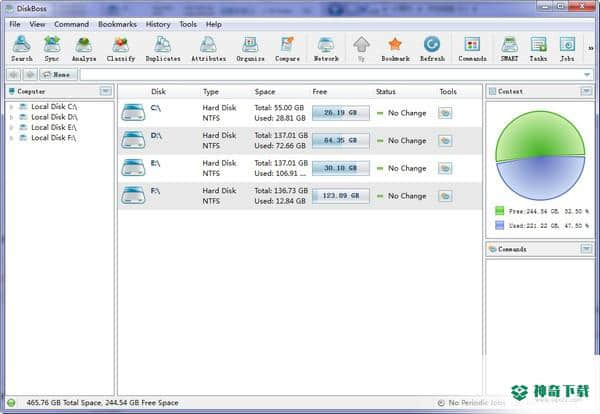Open the Command menu
Viewport: 600px width, 414px height.
(x=72, y=24)
